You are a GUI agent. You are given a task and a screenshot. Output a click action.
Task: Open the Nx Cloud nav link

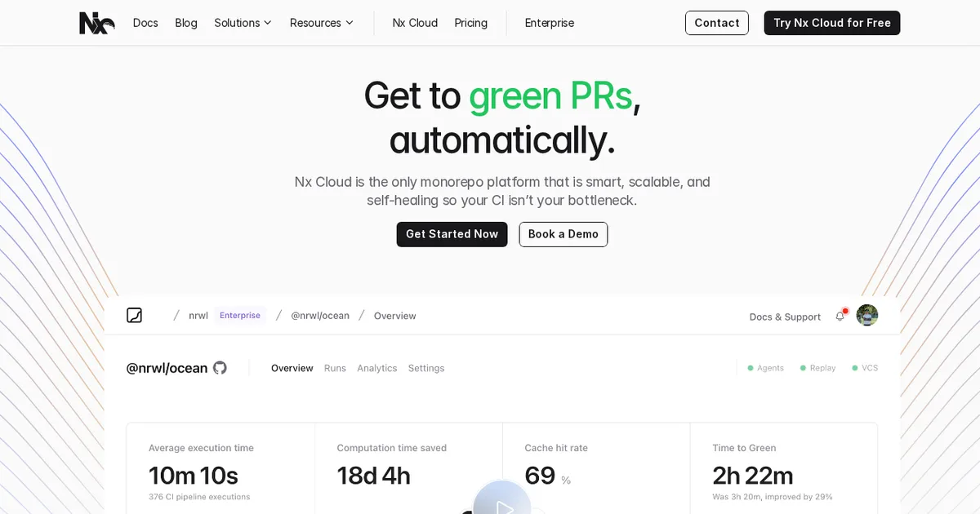415,23
